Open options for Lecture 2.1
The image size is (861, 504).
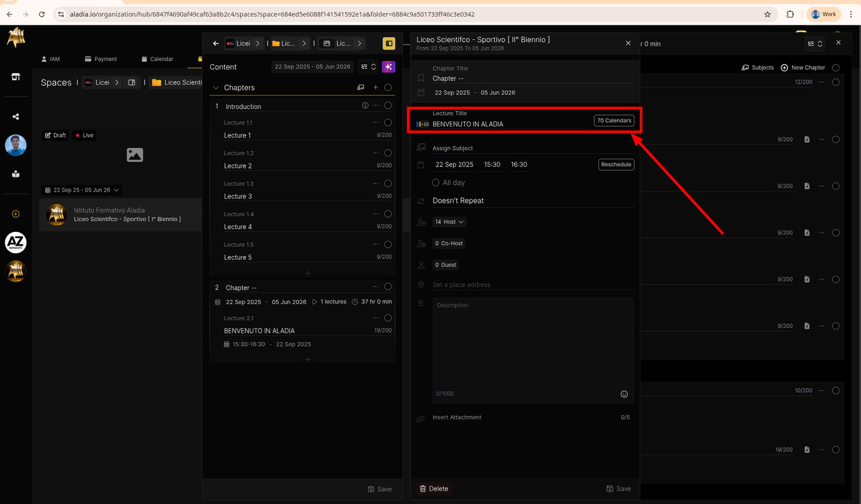pyautogui.click(x=376, y=318)
